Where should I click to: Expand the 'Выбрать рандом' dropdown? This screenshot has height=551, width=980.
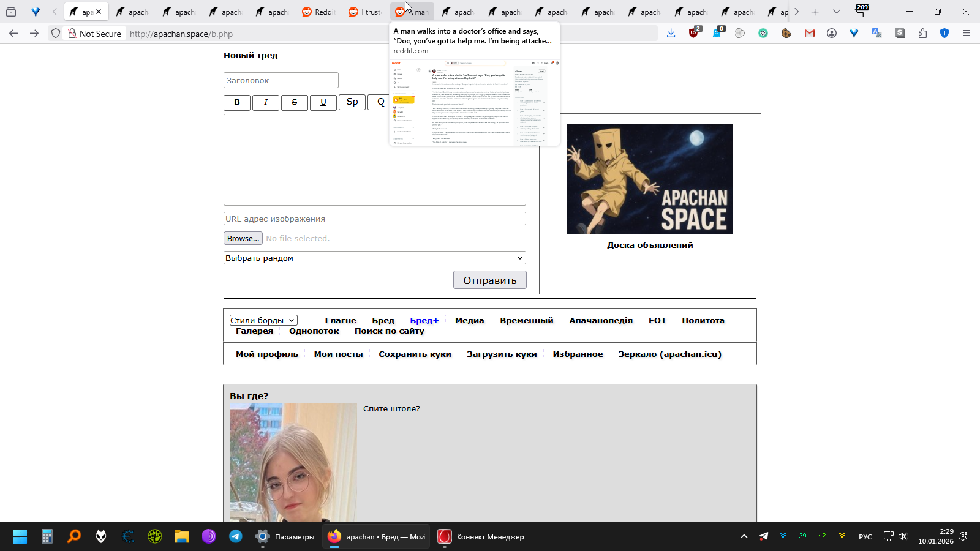click(x=374, y=258)
